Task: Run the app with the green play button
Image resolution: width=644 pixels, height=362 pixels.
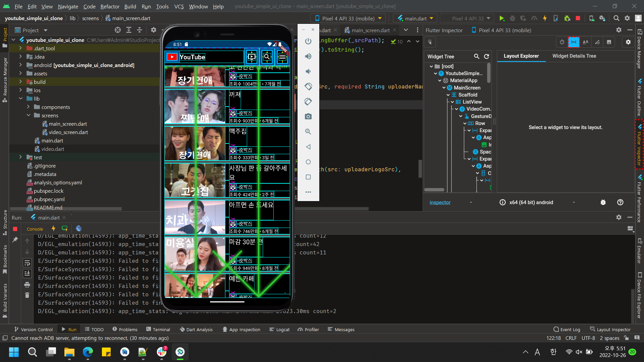Action: (x=502, y=18)
